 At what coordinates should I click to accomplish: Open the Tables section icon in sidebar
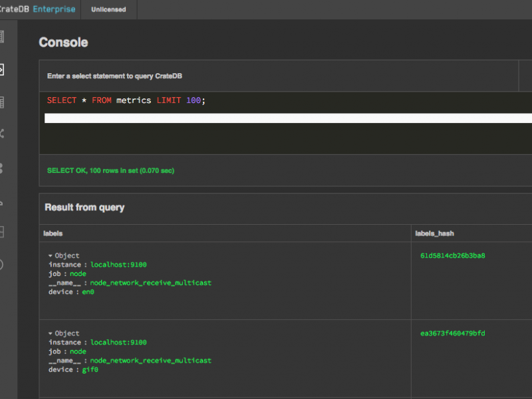pos(4,101)
